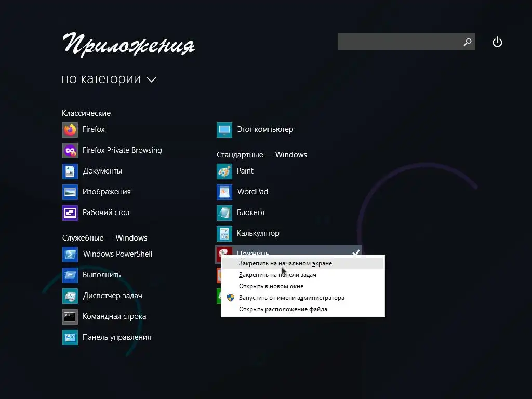532x399 pixels.
Task: Click the 'Windows PowerShell' label
Action: tap(117, 254)
